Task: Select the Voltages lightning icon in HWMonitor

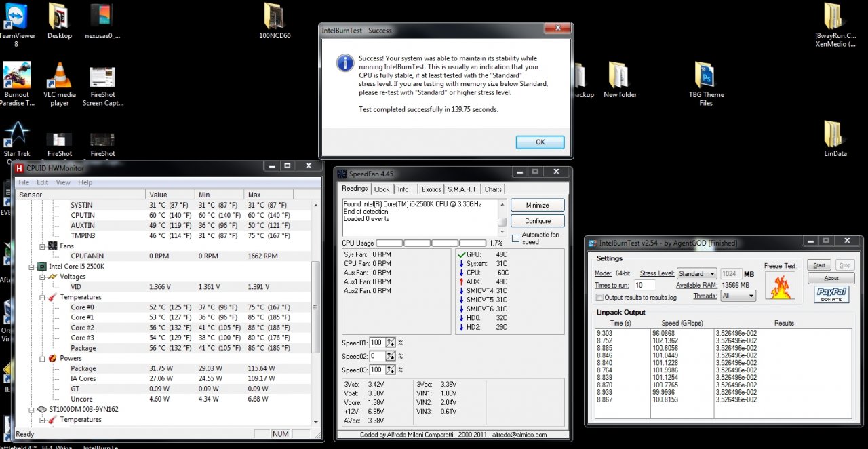Action: tap(52, 277)
